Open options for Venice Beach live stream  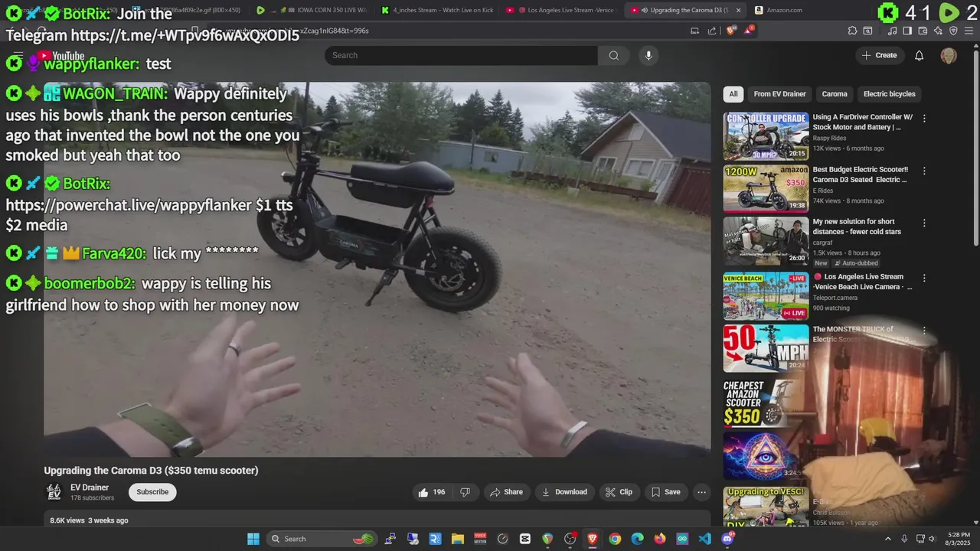(924, 279)
